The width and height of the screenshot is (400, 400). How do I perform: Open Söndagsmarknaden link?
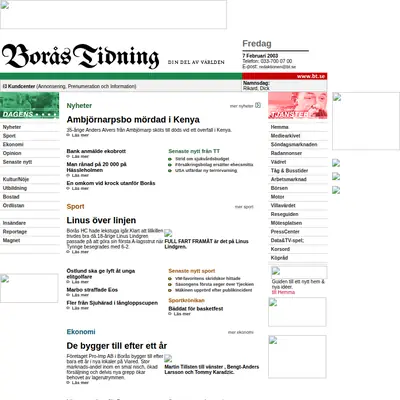294,144
